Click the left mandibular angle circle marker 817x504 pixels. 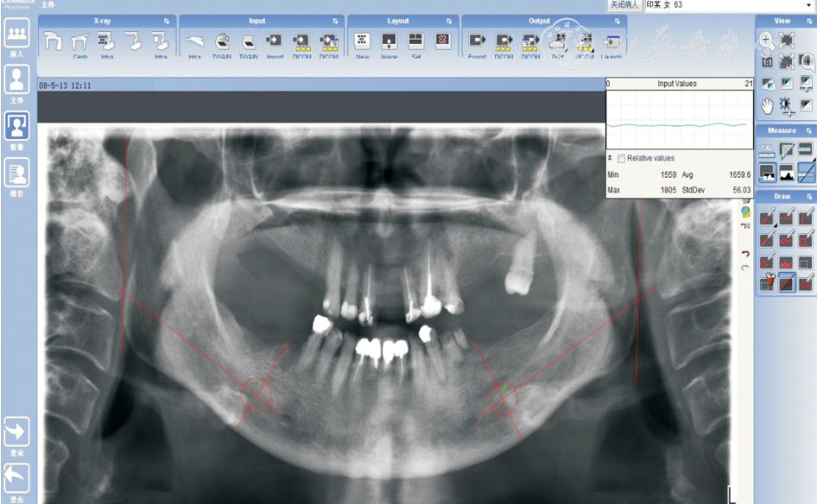click(x=256, y=394)
